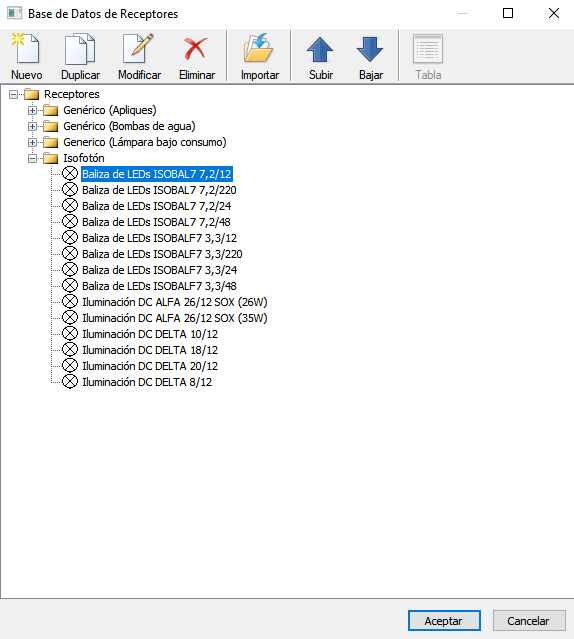Collapse the Isofotón folder
Screen dimensions: 574x639
pos(33,158)
